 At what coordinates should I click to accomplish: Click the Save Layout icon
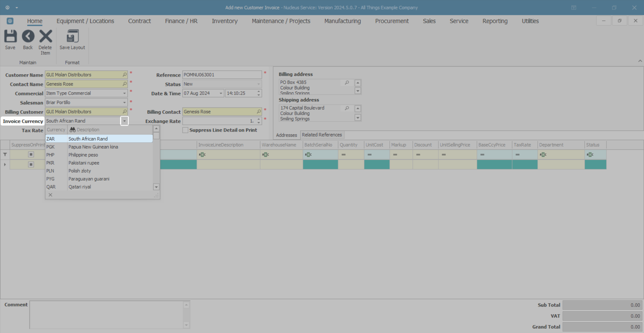(x=72, y=36)
